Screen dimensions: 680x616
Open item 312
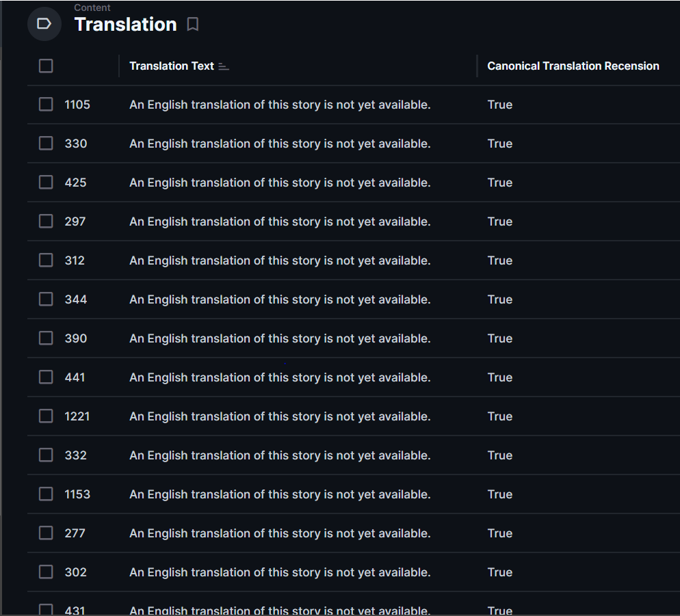pos(74,260)
